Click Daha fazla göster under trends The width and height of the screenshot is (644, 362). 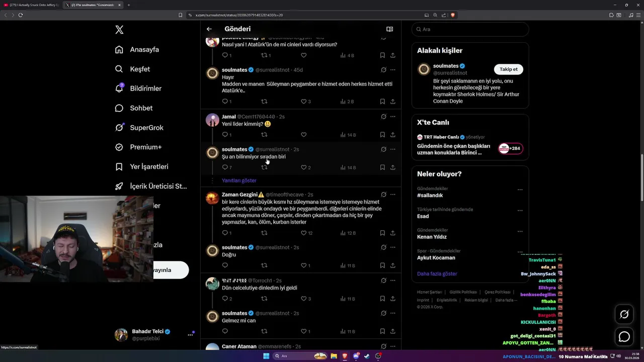click(x=437, y=274)
